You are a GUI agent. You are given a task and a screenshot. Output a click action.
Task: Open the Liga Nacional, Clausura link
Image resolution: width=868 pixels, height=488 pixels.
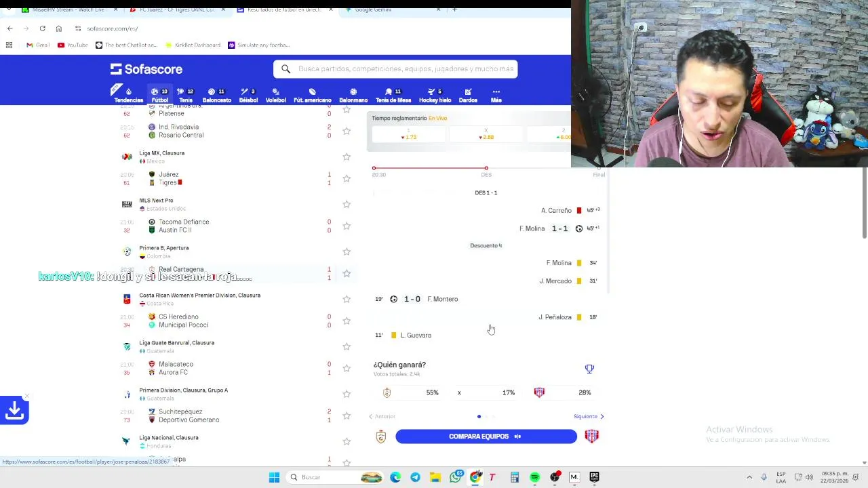[x=168, y=438]
